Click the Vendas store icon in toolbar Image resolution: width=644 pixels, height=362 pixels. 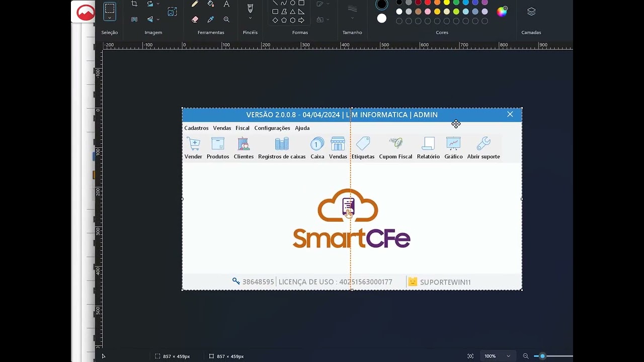point(338,144)
